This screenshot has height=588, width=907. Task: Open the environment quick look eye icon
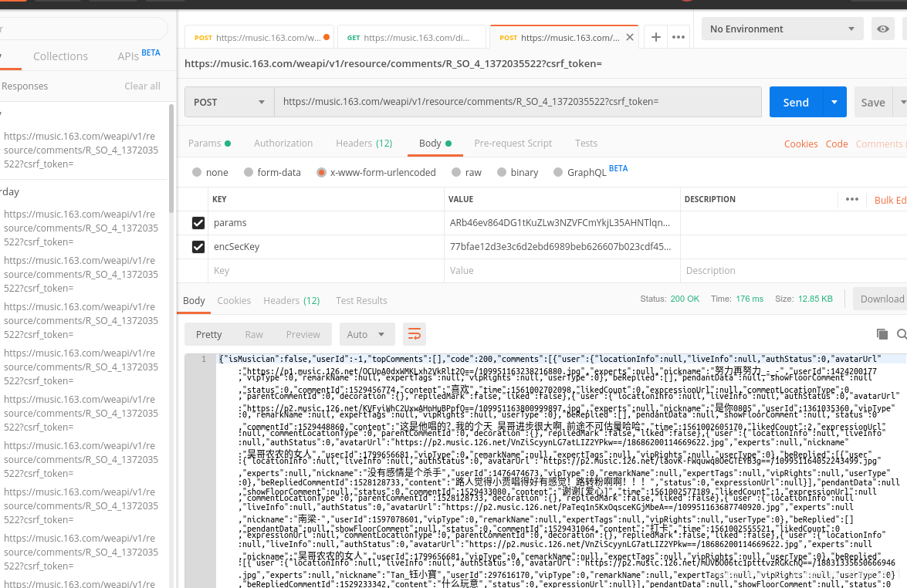point(883,29)
